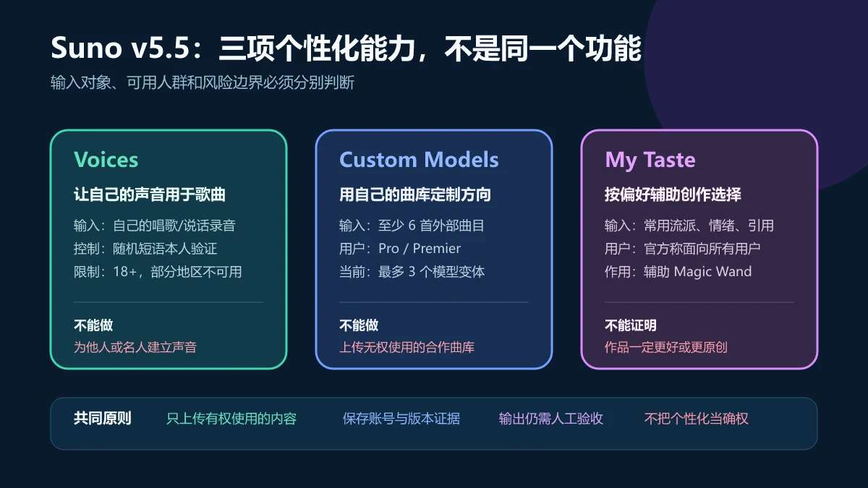The height and width of the screenshot is (488, 868).
Task: Click the line "限制：18+，部分地区不可用"
Action: pyautogui.click(x=158, y=272)
